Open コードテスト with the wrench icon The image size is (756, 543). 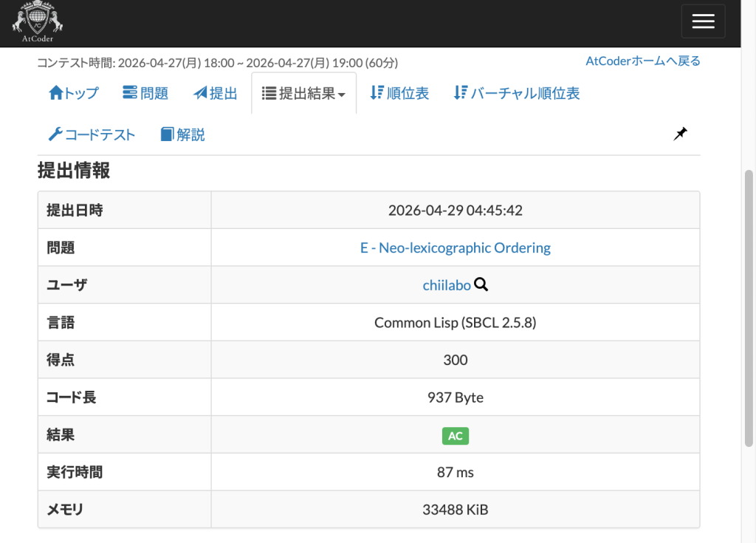tap(56, 134)
